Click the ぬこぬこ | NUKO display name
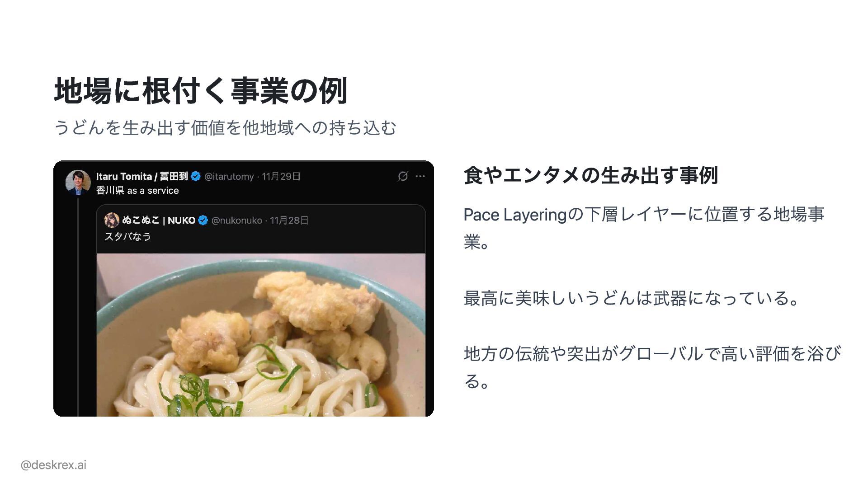This screenshot has height=488, width=868. click(159, 220)
